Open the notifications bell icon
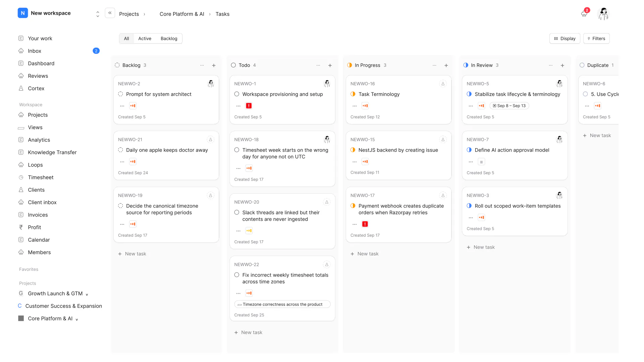The width and height of the screenshot is (644, 362). [x=584, y=14]
